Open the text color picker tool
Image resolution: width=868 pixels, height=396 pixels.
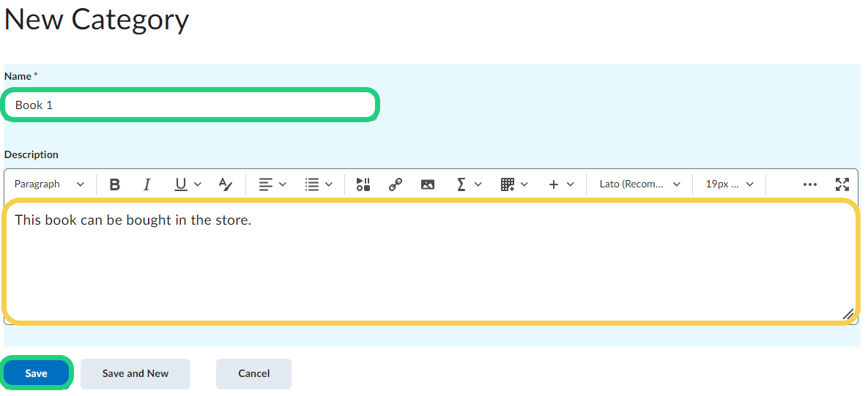click(226, 184)
